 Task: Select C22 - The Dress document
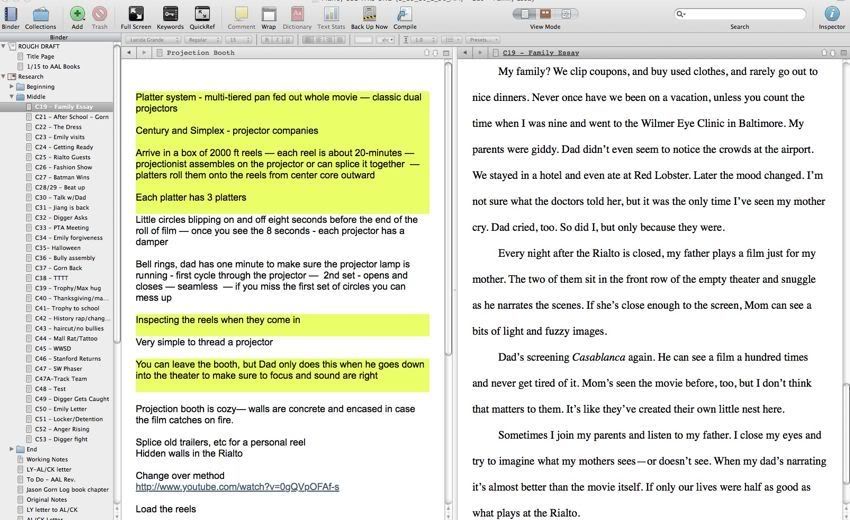tap(58, 127)
